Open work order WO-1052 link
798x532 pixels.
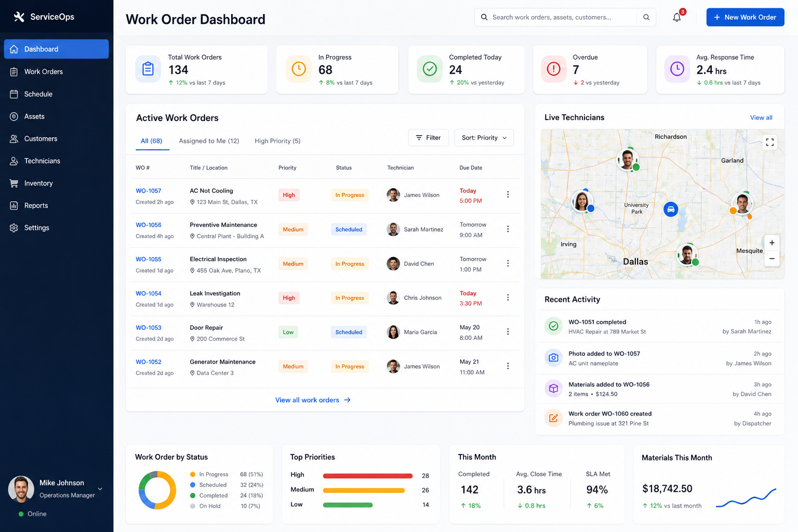[149, 362]
